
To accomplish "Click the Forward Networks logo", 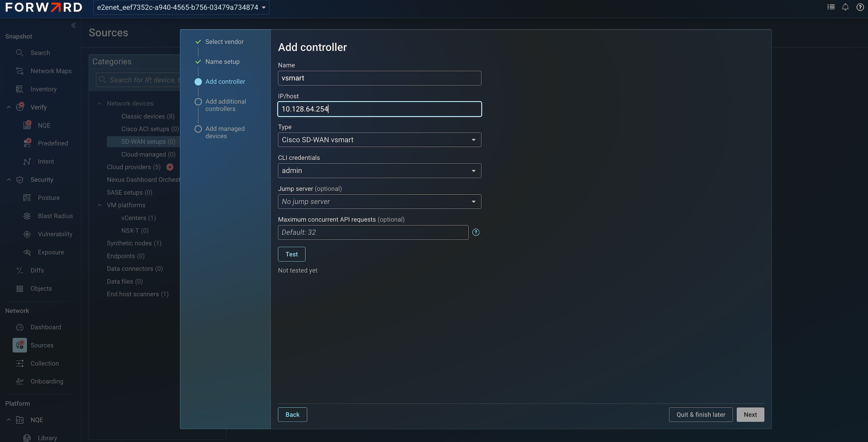I will [x=44, y=7].
